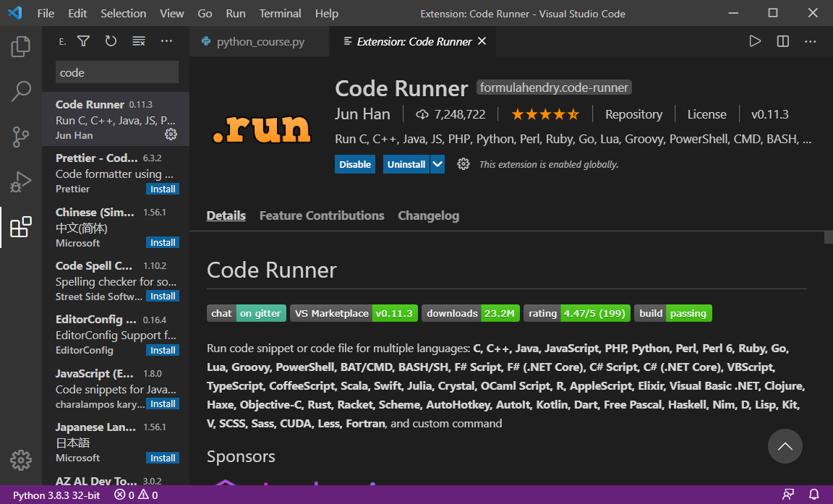Install Prettier - Code formatter extension
The image size is (833, 504).
point(163,189)
